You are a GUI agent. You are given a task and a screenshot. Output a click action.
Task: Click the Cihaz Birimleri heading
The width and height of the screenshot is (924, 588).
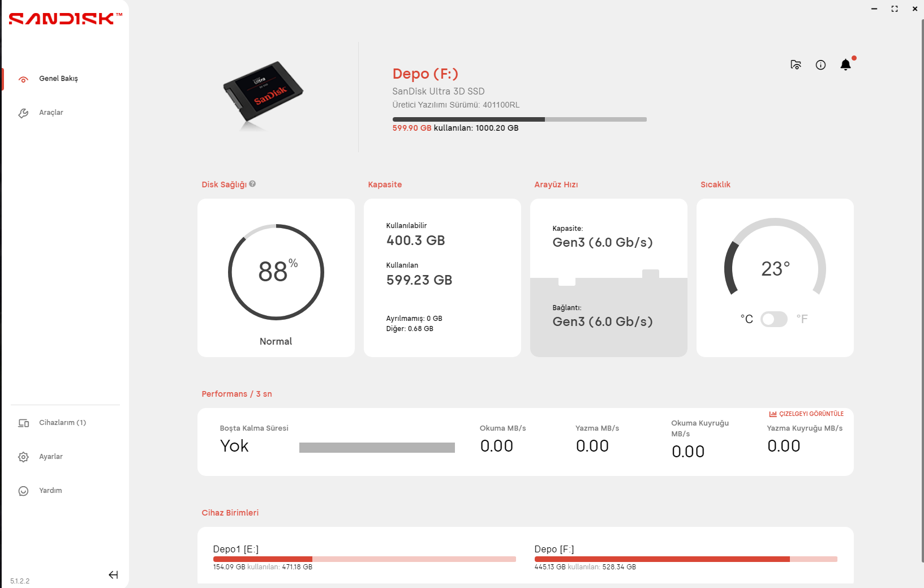click(x=230, y=513)
